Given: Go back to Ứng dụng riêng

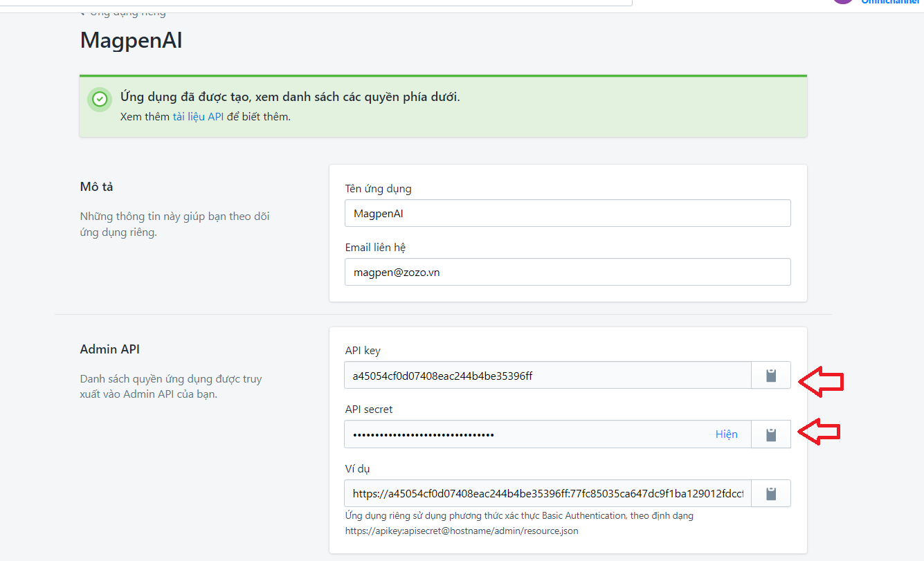Looking at the screenshot, I should [x=123, y=12].
